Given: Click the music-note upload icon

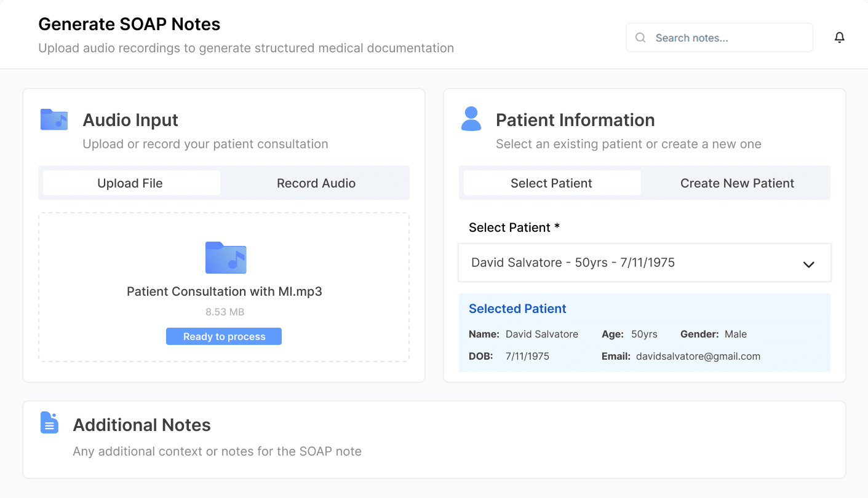Looking at the screenshot, I should pos(225,258).
